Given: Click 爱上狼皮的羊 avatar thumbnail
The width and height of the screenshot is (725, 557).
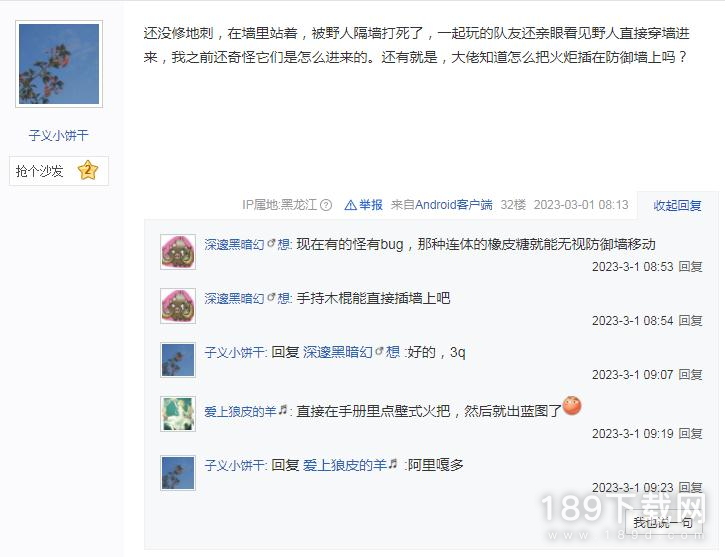Looking at the screenshot, I should click(x=178, y=414).
